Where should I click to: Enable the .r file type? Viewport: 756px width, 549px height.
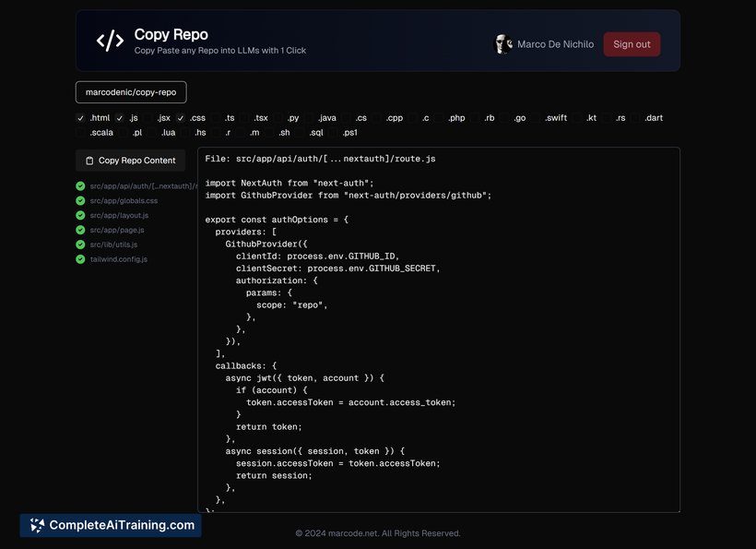pyautogui.click(x=216, y=133)
